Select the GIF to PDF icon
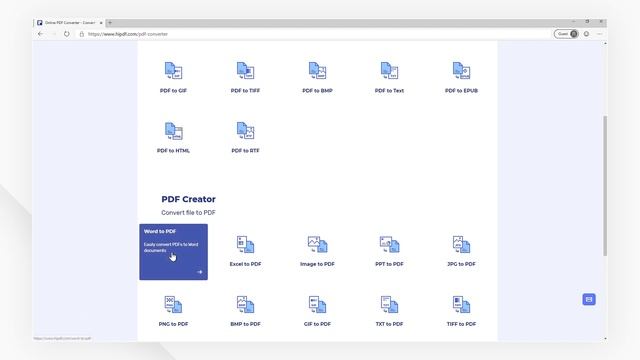The height and width of the screenshot is (360, 640). 317,304
